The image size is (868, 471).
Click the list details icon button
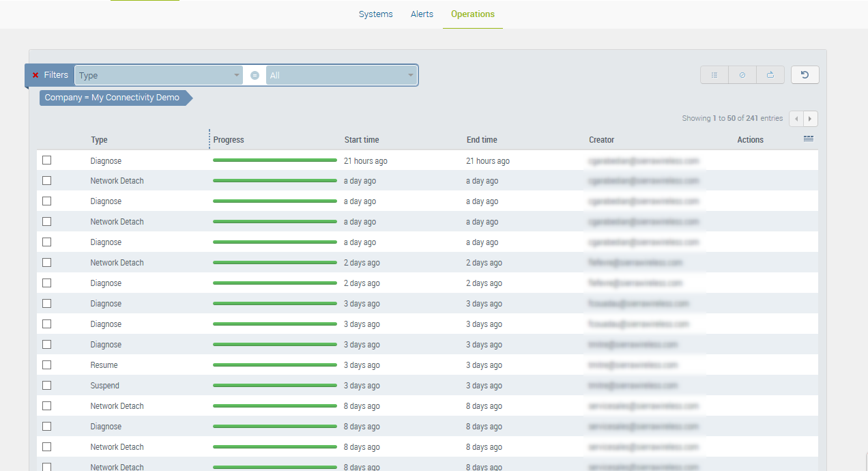coord(714,75)
